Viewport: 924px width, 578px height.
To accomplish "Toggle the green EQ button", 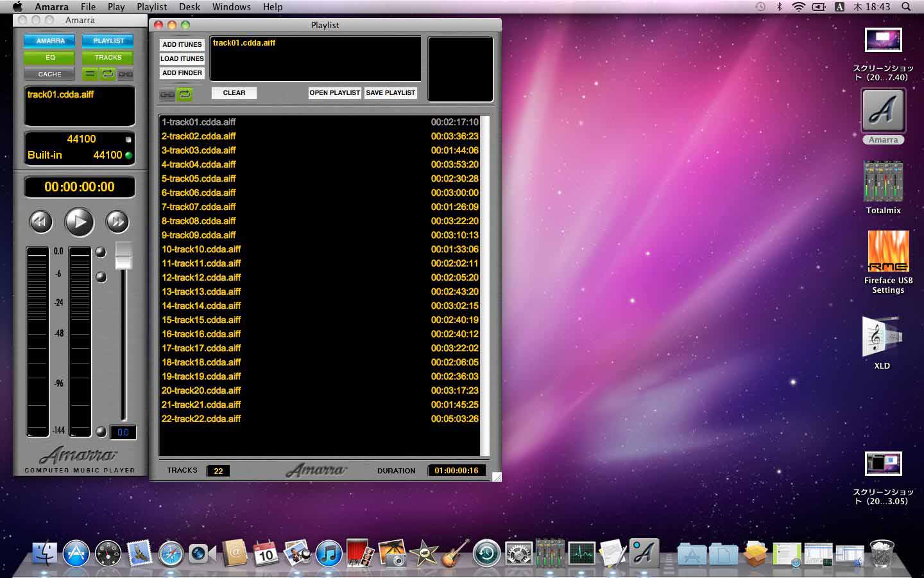I will pos(50,57).
